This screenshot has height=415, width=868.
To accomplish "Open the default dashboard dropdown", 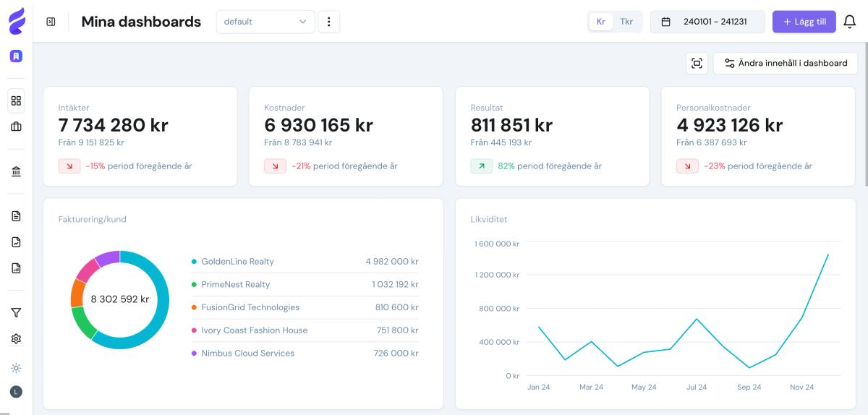I will [265, 22].
